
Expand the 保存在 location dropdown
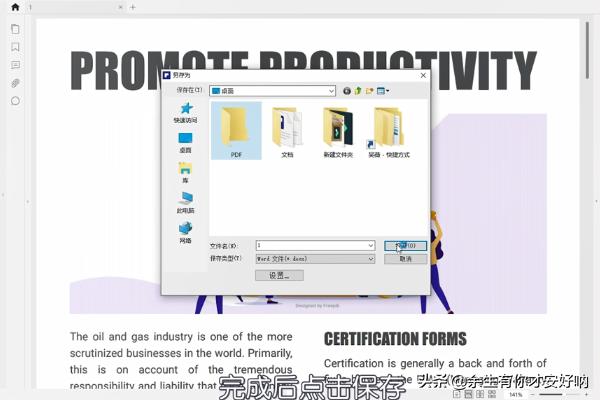(331, 91)
